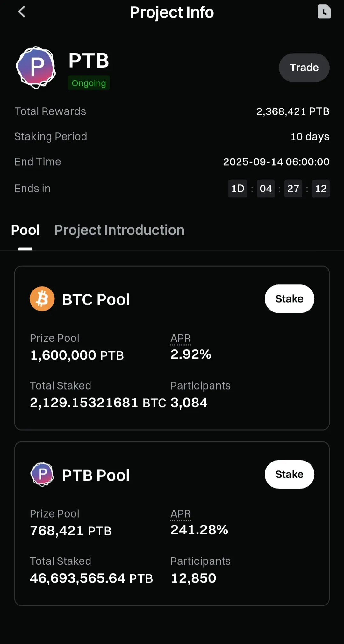Viewport: 344px width, 644px height.
Task: Stake in the BTC Pool
Action: (x=289, y=299)
